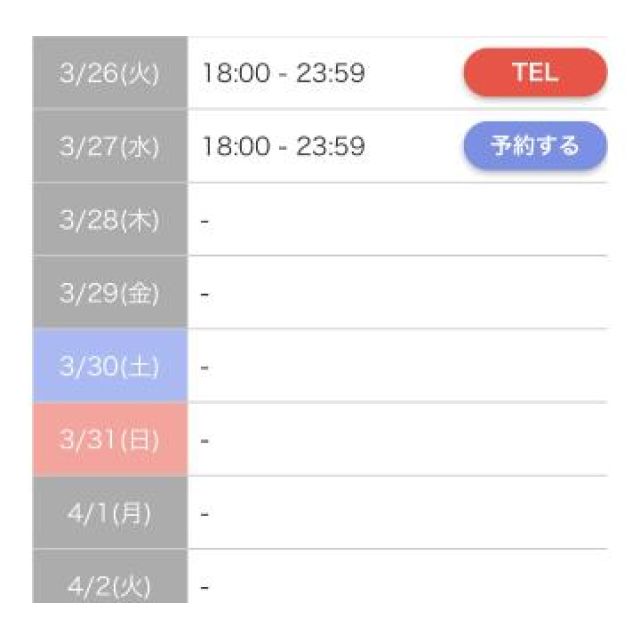The image size is (640, 640).
Task: Choose the 3/28(木) date cell
Action: point(110,220)
